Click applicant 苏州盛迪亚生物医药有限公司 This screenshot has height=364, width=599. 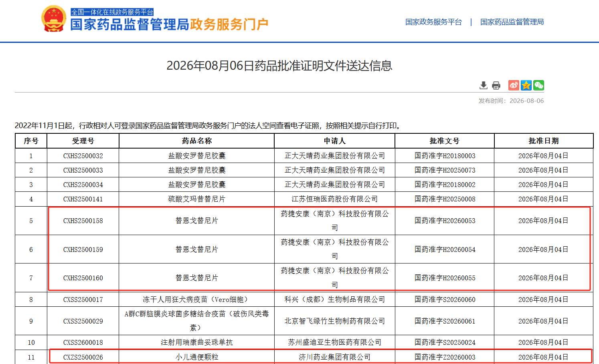tap(334, 342)
